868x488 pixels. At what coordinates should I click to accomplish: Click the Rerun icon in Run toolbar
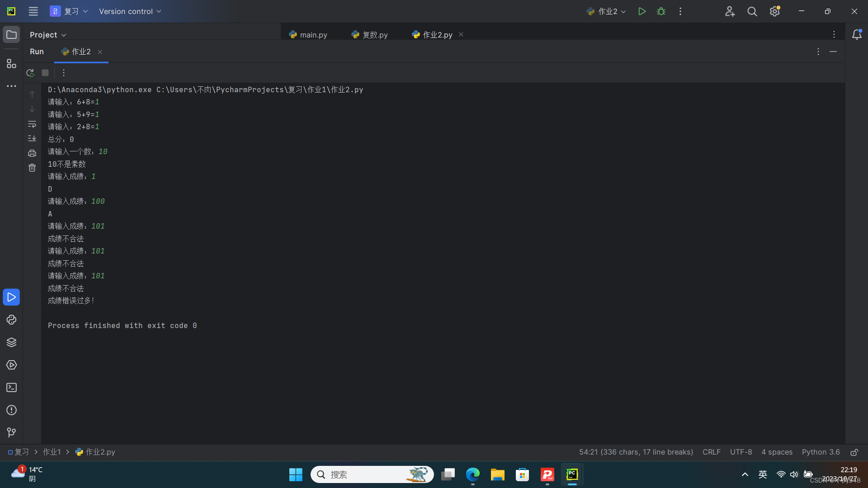(30, 73)
